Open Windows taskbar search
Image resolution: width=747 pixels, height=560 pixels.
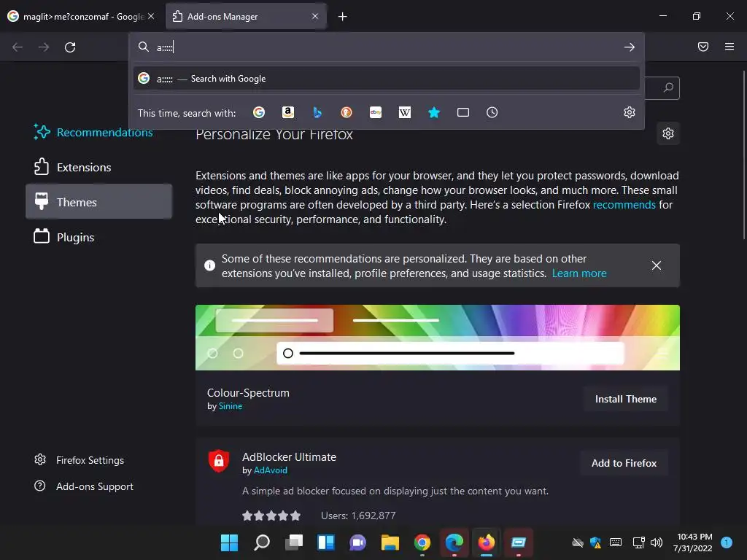262,542
